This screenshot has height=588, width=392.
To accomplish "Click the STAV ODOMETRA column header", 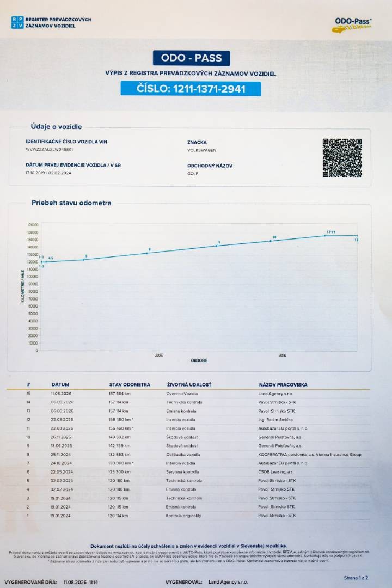I will (130, 385).
